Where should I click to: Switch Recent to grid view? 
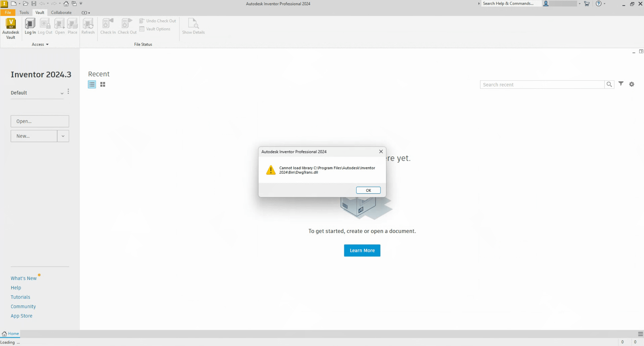point(103,85)
